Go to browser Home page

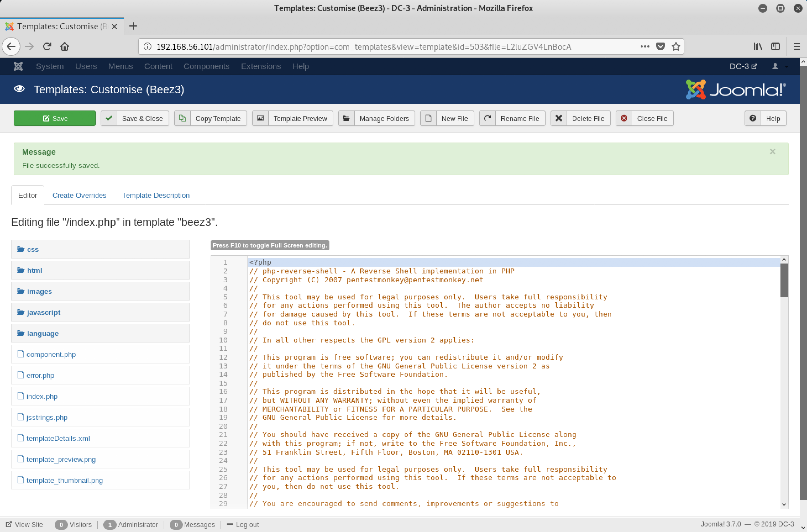(x=65, y=46)
